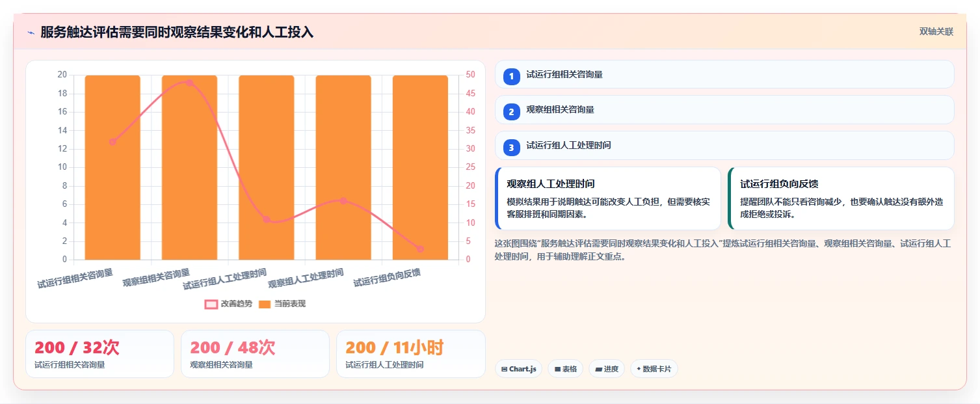
Task: Click the 200 / 11小时 stat card
Action: point(410,354)
